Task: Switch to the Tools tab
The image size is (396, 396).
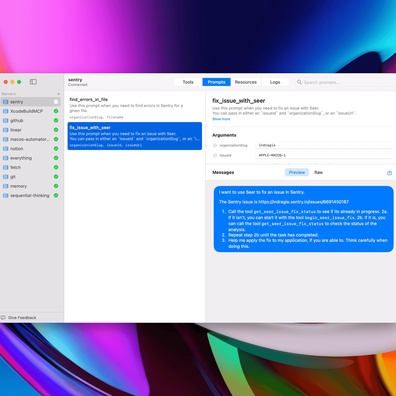Action: point(188,82)
